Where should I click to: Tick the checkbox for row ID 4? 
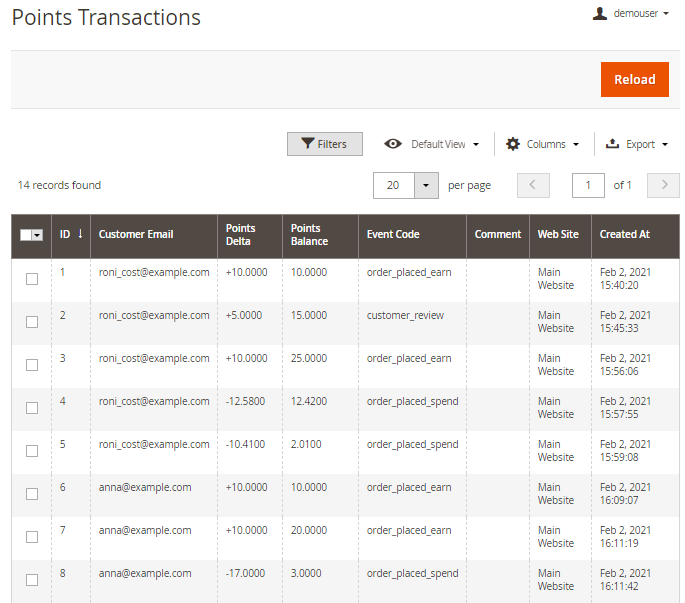point(32,408)
